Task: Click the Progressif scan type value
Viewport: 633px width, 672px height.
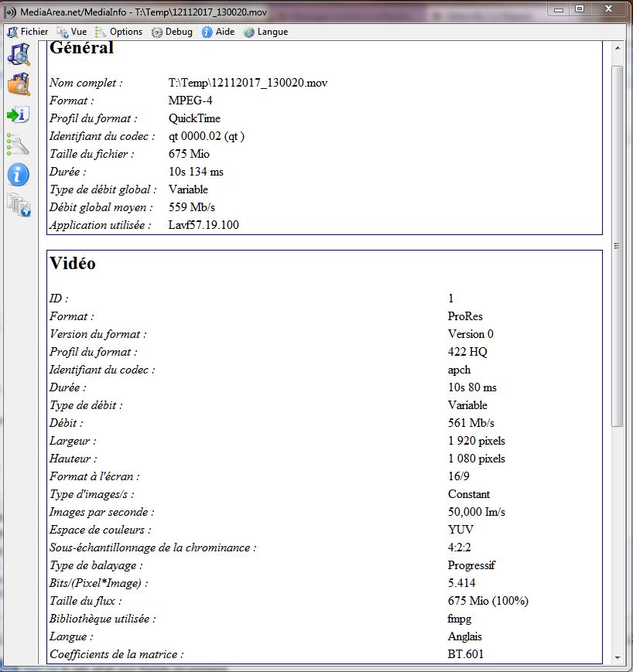Action: [471, 565]
